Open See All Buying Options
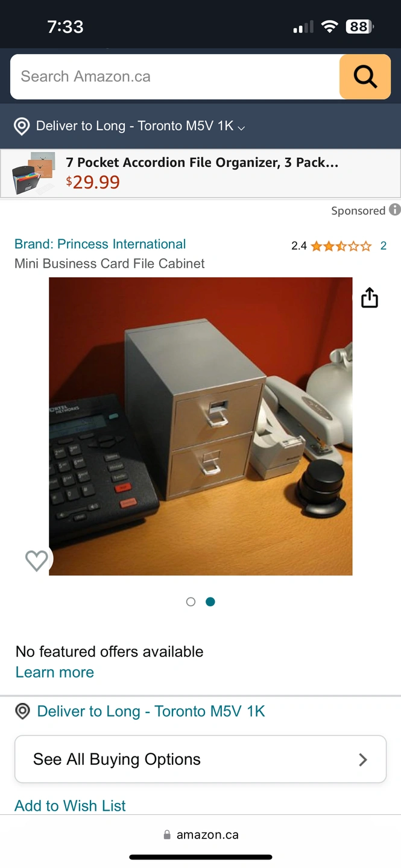Image resolution: width=401 pixels, height=868 pixels. 200,759
